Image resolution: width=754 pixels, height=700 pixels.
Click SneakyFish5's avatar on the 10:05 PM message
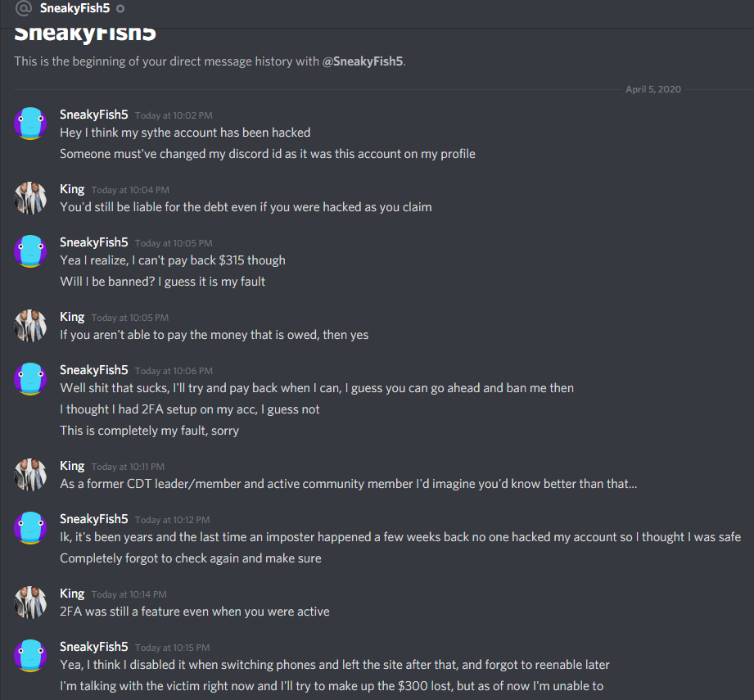(30, 251)
